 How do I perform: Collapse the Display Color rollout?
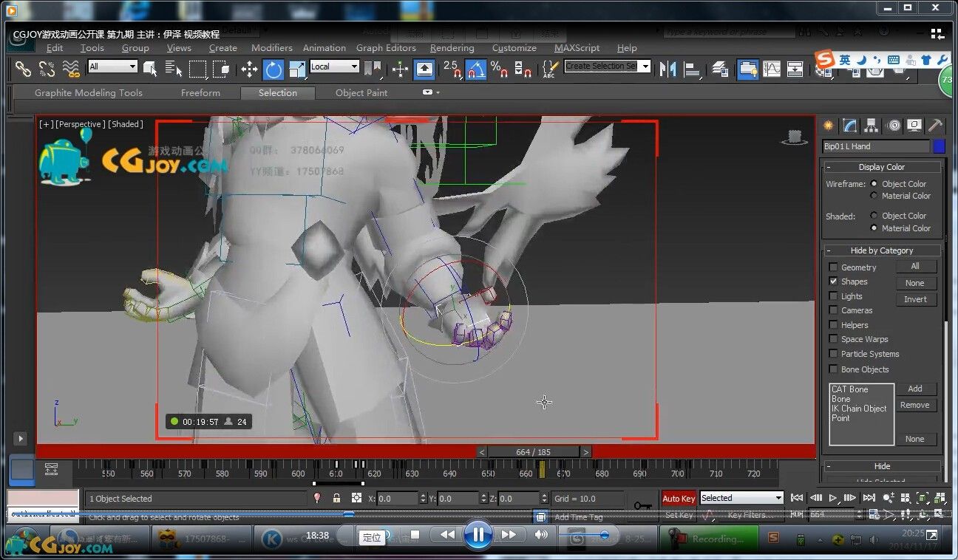coord(882,167)
